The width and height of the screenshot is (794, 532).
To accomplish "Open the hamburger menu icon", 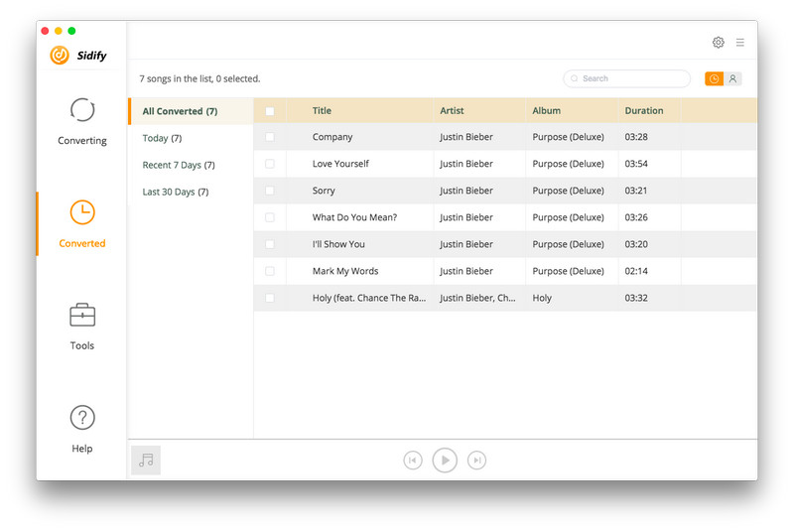I will click(739, 43).
